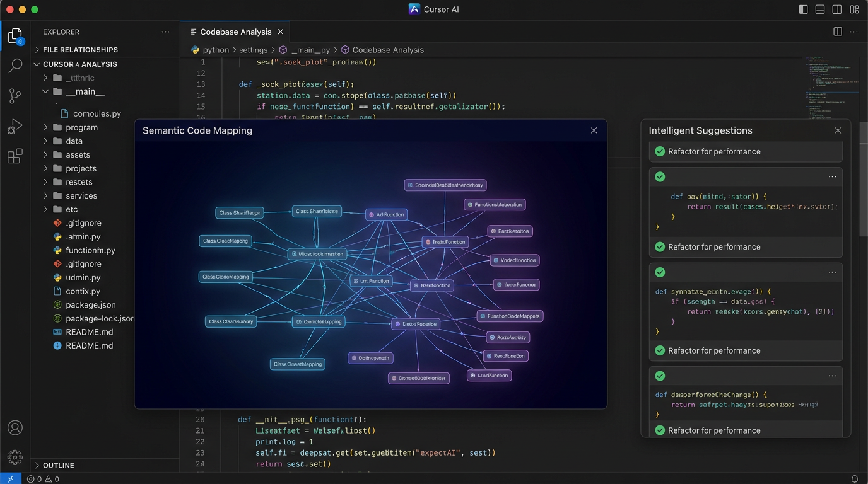
Task: Click the Add Function node in Semantic Code Mapping
Action: 386,214
